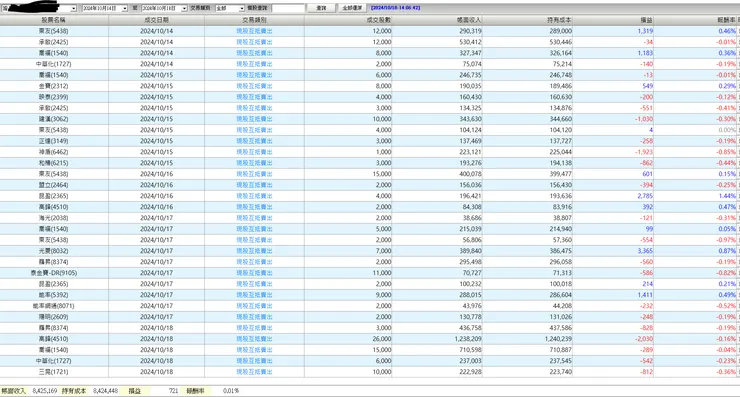Click 現股互抵賣出 link in the (6462) row
The image size is (740, 397).
pos(254,152)
